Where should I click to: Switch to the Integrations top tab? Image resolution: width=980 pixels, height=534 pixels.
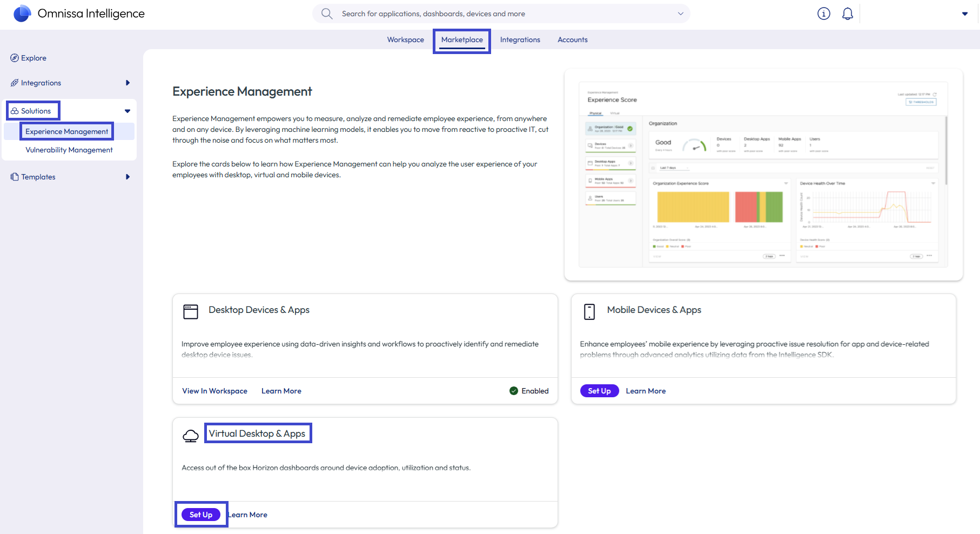[x=520, y=39]
